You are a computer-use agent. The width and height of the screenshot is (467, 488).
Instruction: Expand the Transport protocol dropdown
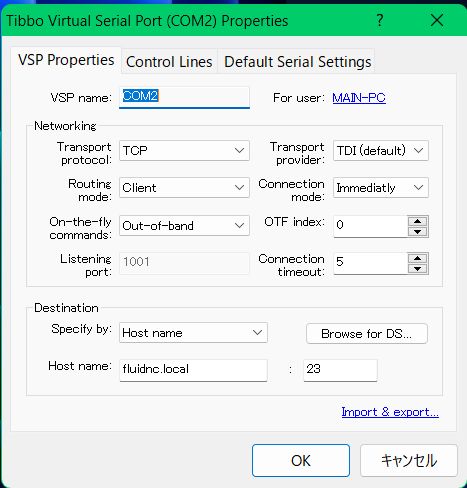pos(184,150)
